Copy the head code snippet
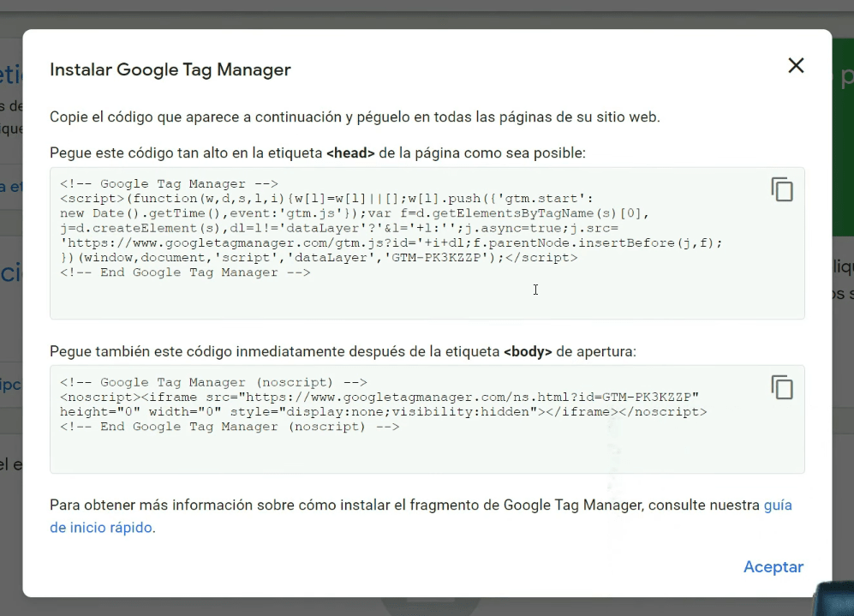Image resolution: width=854 pixels, height=616 pixels. [x=782, y=189]
